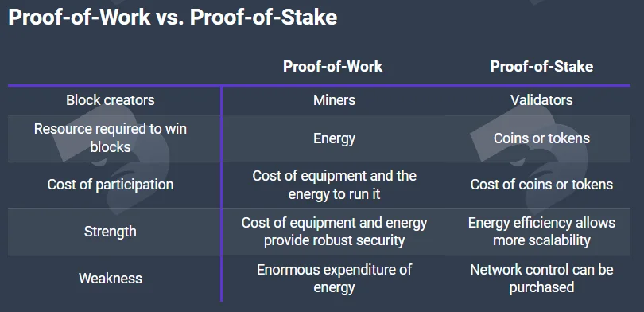This screenshot has height=312, width=644.
Task: Click the Cost of coins or tokens cell
Action: pyautogui.click(x=541, y=185)
